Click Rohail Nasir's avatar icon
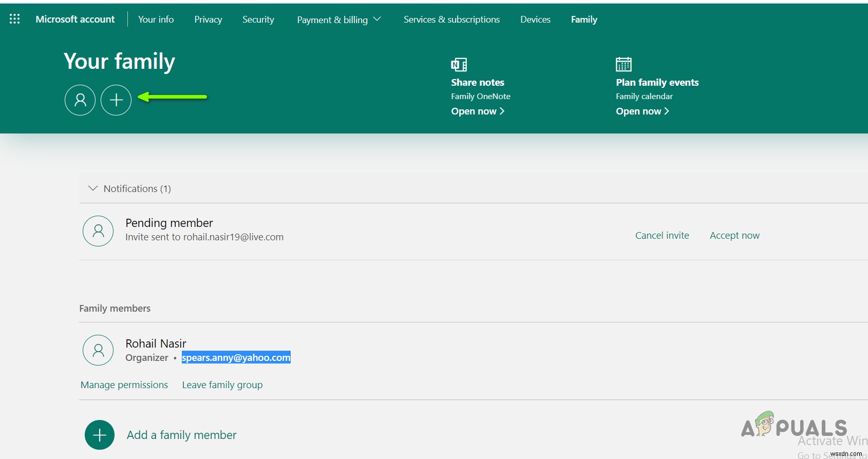The height and width of the screenshot is (459, 868). (x=98, y=350)
